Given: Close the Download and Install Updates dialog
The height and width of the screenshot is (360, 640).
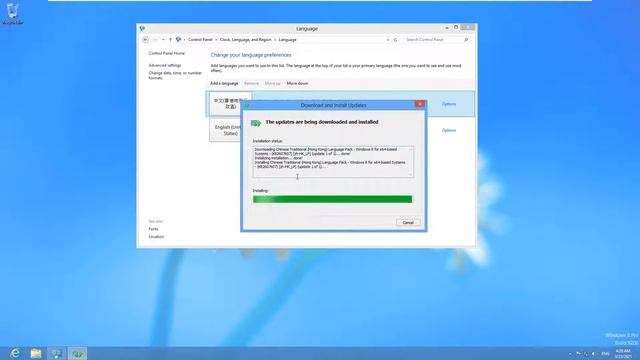Looking at the screenshot, I should pos(419,104).
